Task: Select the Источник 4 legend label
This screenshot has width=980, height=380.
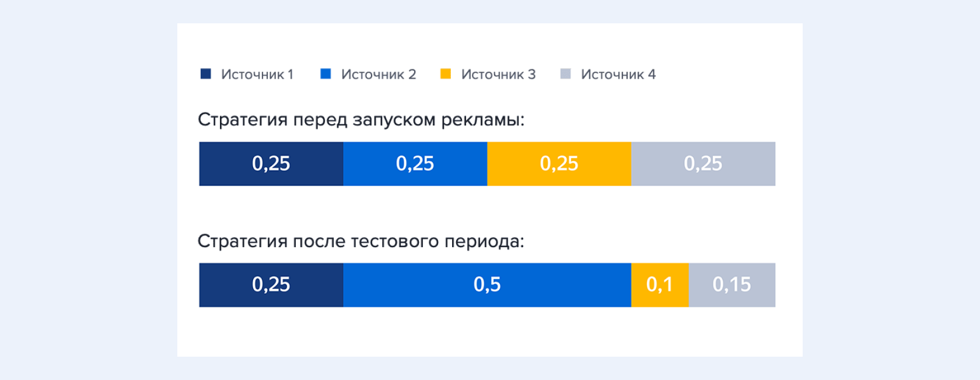Action: click(618, 74)
